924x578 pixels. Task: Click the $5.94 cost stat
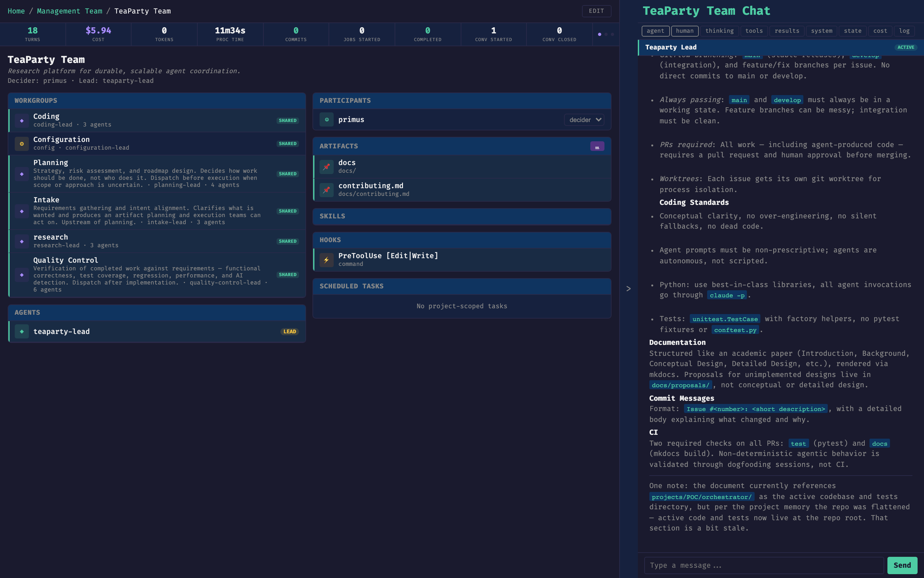click(x=98, y=34)
